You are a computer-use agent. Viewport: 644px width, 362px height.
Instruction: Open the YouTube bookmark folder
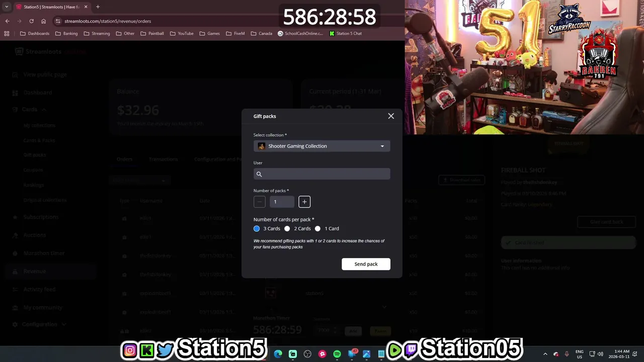pyautogui.click(x=182, y=34)
